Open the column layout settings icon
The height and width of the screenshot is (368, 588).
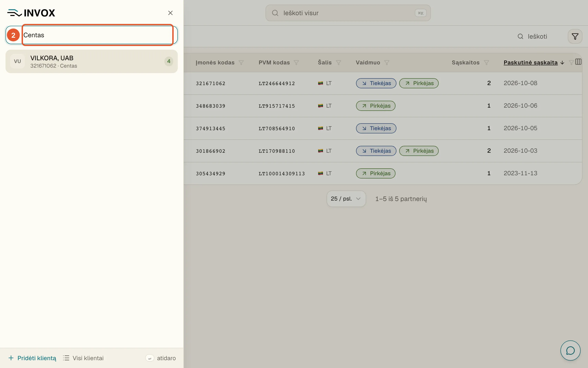(578, 62)
